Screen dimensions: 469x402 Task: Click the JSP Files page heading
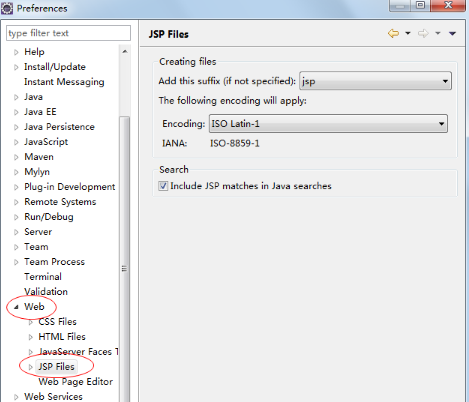169,34
